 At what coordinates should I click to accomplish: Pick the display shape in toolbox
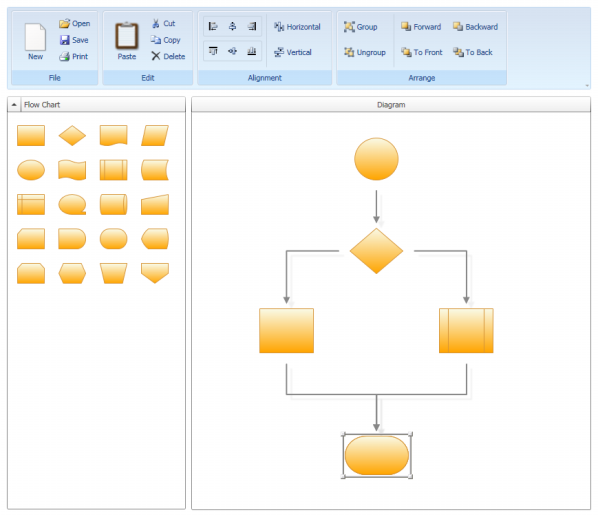pyautogui.click(x=155, y=239)
